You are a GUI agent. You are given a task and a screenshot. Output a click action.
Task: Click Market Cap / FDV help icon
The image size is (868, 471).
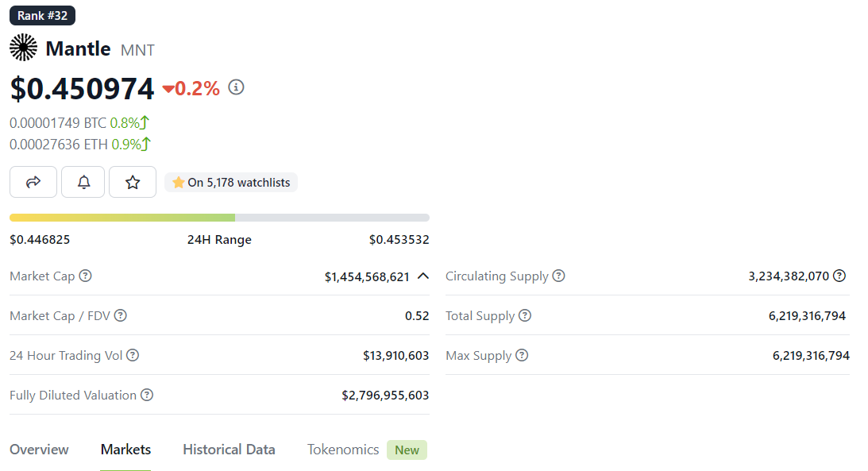click(120, 315)
